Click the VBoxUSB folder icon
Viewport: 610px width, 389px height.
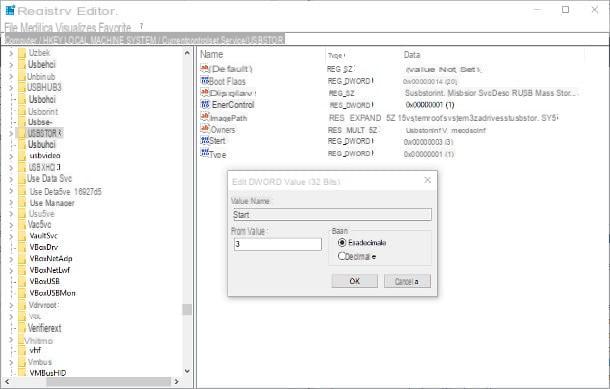pos(22,282)
